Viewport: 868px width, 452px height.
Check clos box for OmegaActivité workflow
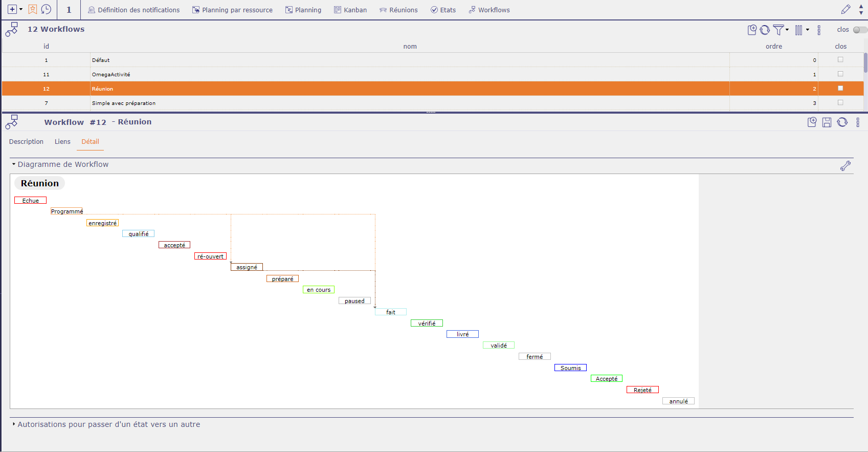(x=840, y=74)
